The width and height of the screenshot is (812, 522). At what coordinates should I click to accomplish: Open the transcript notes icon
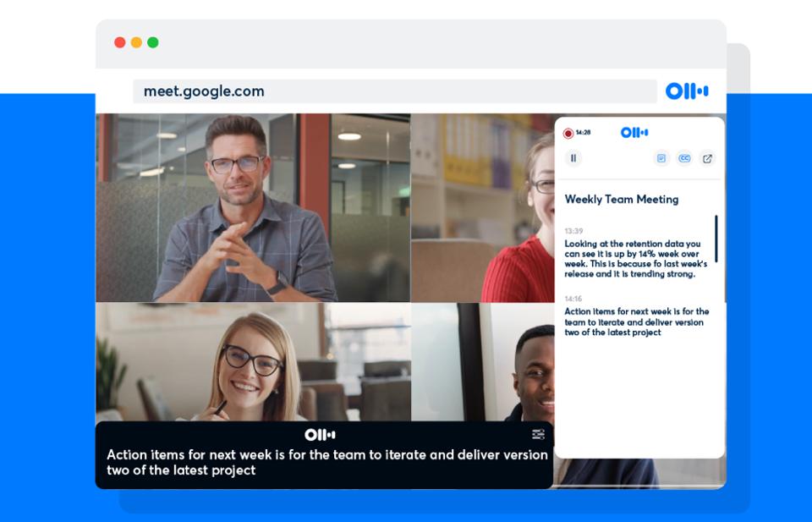tap(661, 158)
